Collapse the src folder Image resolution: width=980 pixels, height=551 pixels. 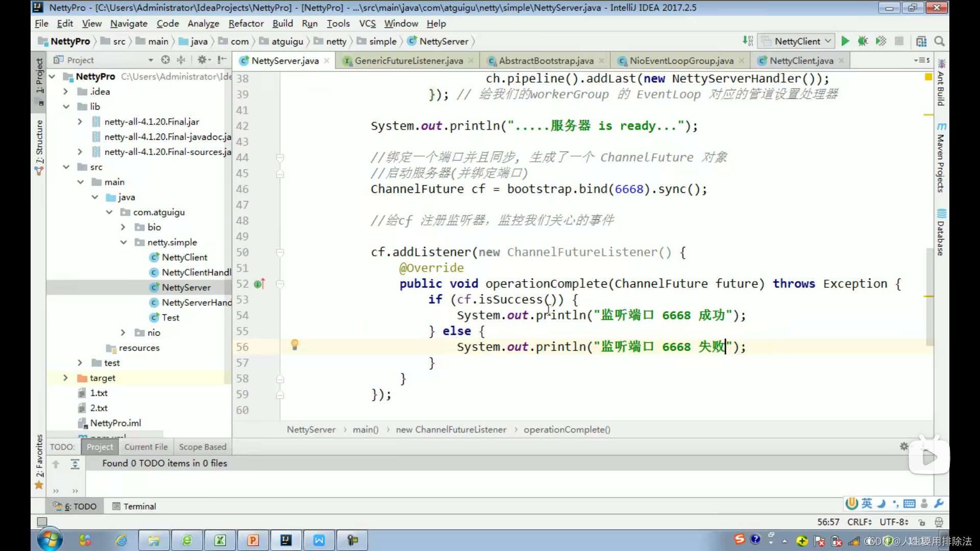pos(66,167)
